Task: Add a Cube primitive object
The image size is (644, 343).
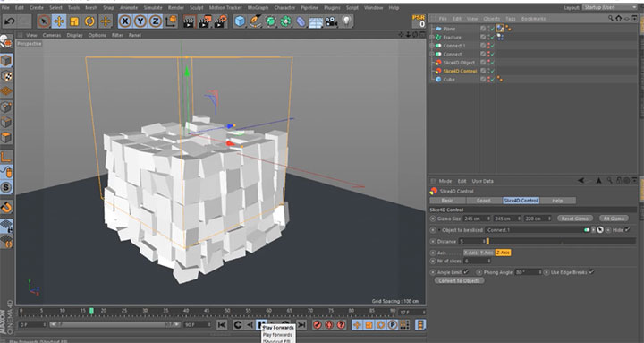Action: point(240,21)
